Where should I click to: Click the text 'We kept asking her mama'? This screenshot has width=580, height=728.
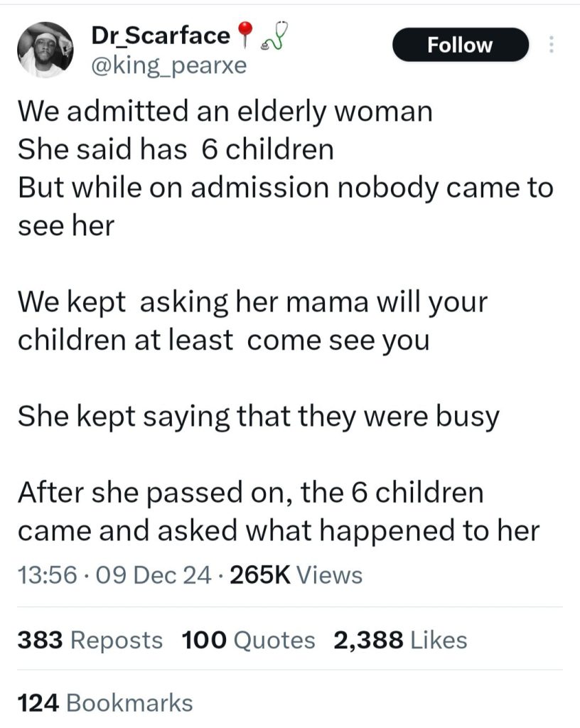coord(195,302)
